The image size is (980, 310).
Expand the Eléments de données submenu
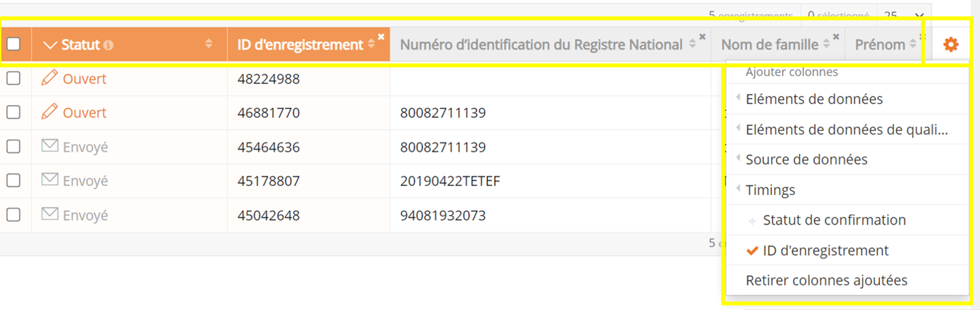(x=814, y=99)
